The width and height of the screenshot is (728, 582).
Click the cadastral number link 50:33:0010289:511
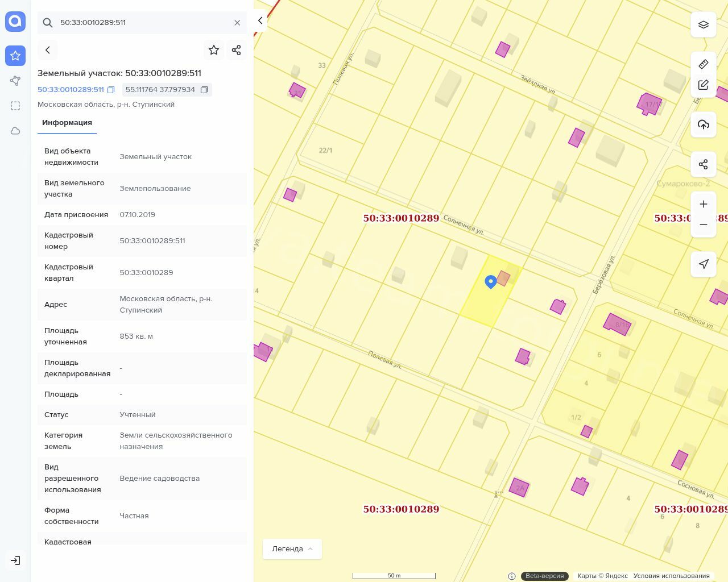click(71, 90)
